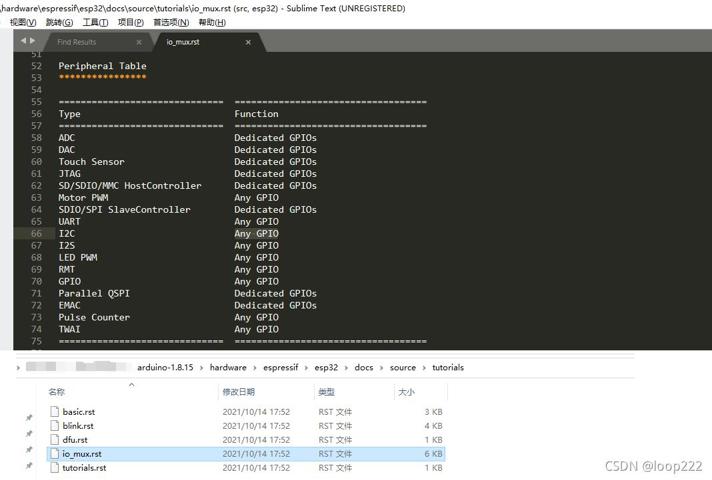Open the 项目(P) menu
The height and width of the screenshot is (480, 712).
(131, 22)
